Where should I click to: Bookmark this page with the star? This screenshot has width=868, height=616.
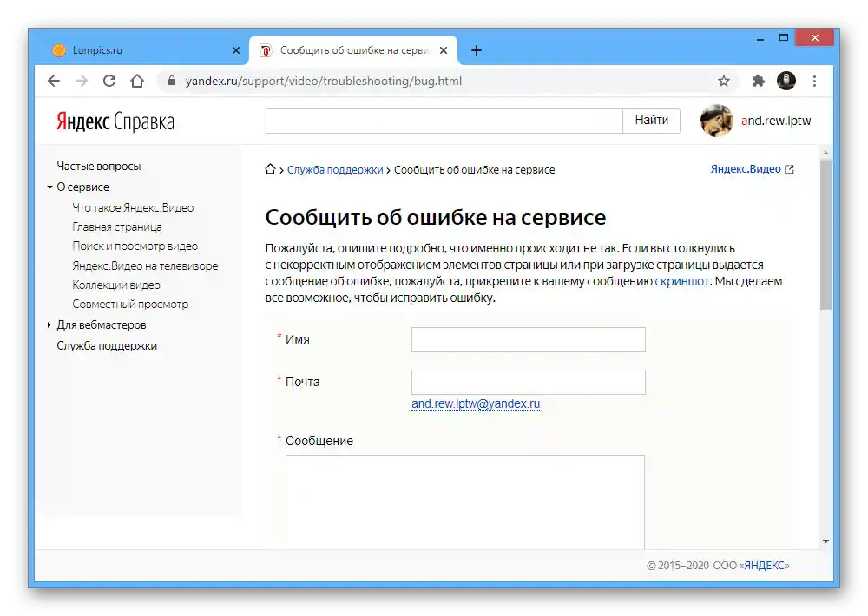724,82
